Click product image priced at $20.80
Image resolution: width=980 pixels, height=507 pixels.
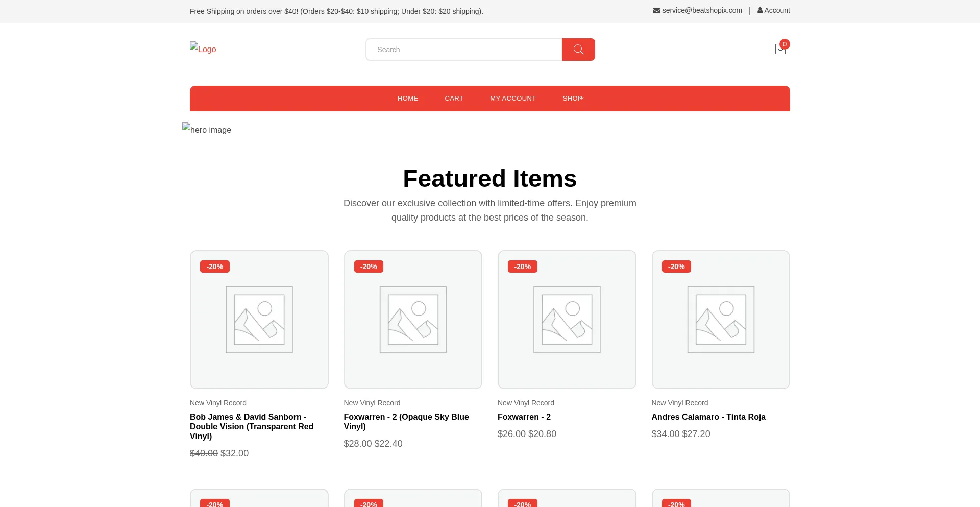pyautogui.click(x=567, y=320)
